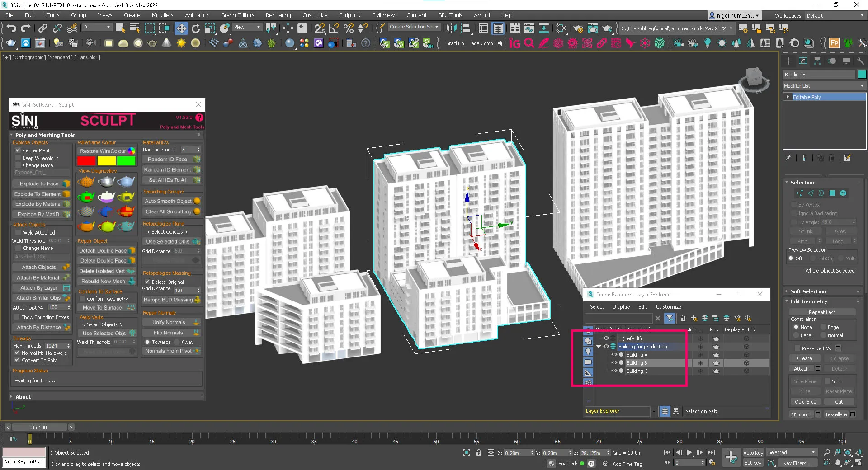This screenshot has height=470, width=868.
Task: Toggle Delete Original checkbox
Action: pyautogui.click(x=147, y=282)
